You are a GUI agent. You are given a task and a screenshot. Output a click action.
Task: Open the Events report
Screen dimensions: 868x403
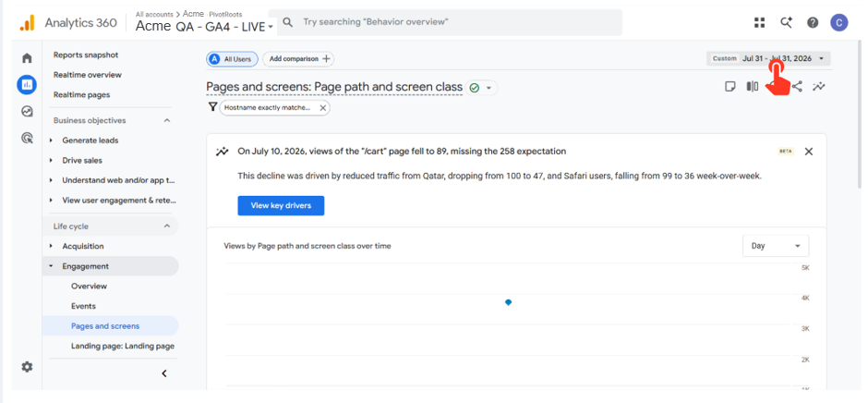point(84,306)
